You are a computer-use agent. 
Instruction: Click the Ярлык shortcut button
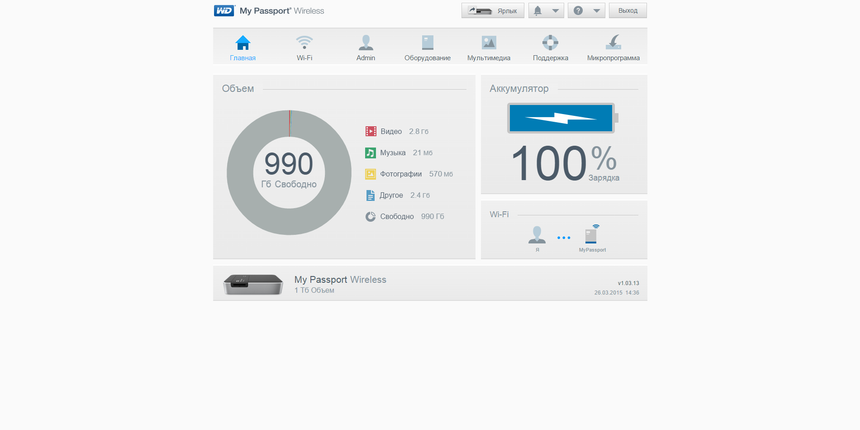493,10
